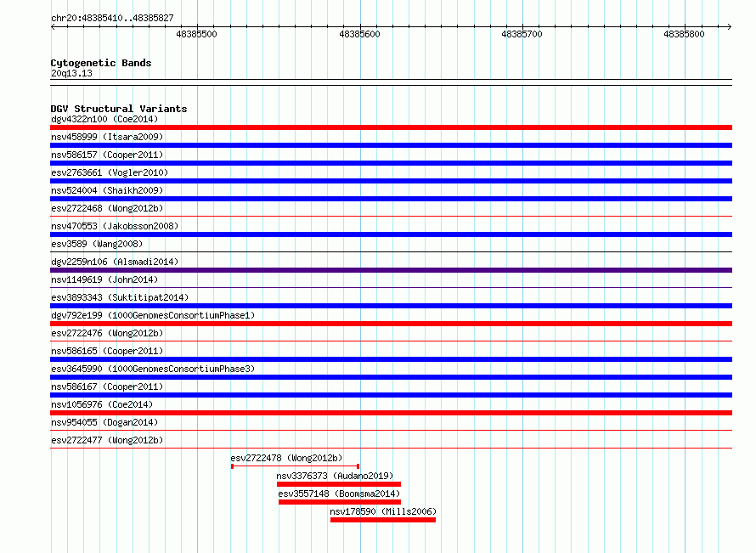Click the blue bar under nsv470553
The height and width of the screenshot is (553, 756).
click(391, 234)
